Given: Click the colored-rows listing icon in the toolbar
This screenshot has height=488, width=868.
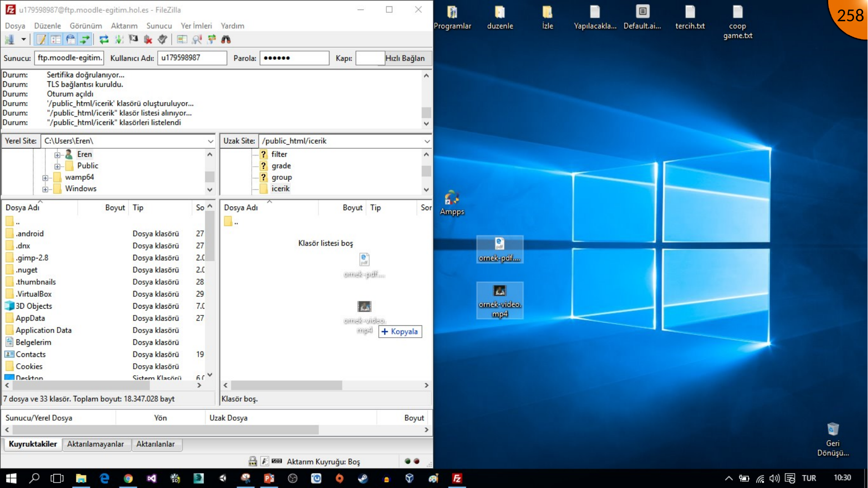Looking at the screenshot, I should 182,39.
